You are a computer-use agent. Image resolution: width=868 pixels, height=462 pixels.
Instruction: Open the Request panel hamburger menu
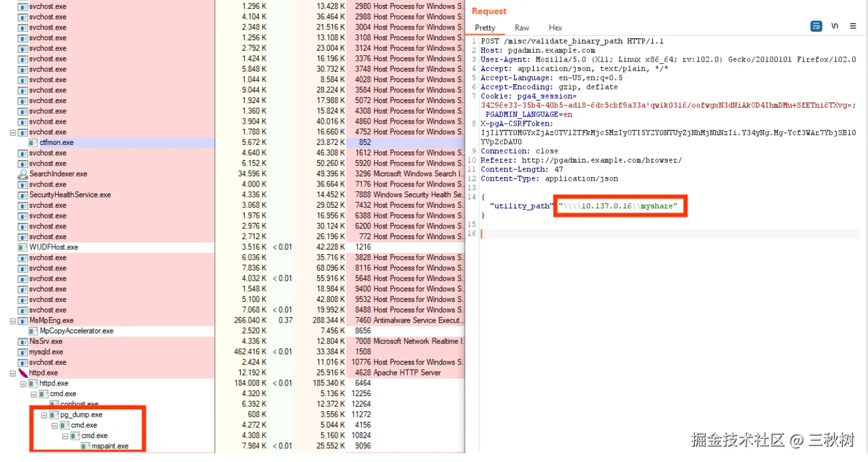(853, 26)
